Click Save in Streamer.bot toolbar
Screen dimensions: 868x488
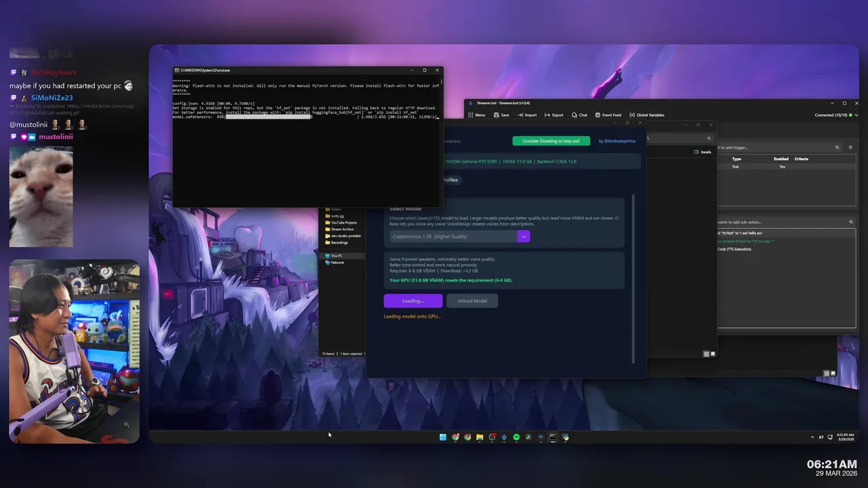point(501,115)
